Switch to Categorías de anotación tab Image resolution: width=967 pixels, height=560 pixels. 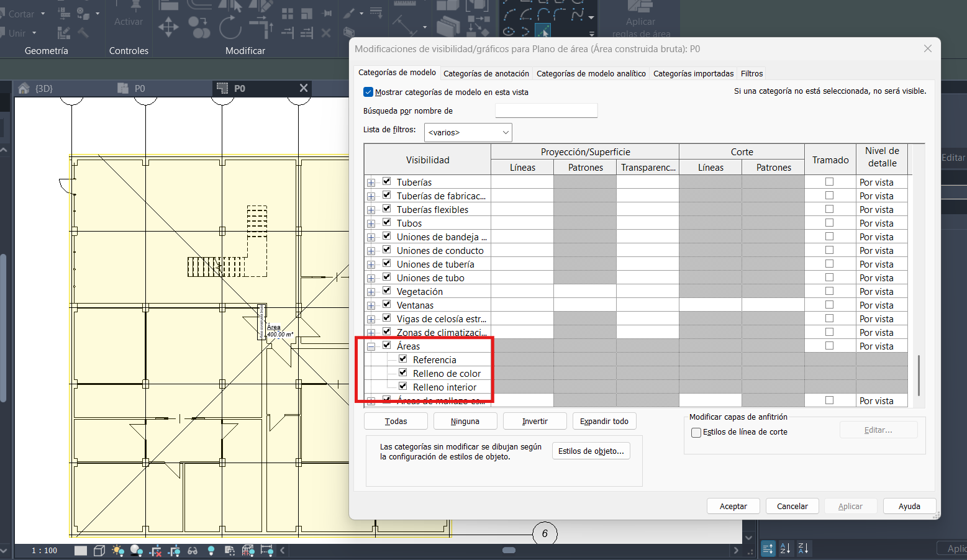click(x=486, y=73)
